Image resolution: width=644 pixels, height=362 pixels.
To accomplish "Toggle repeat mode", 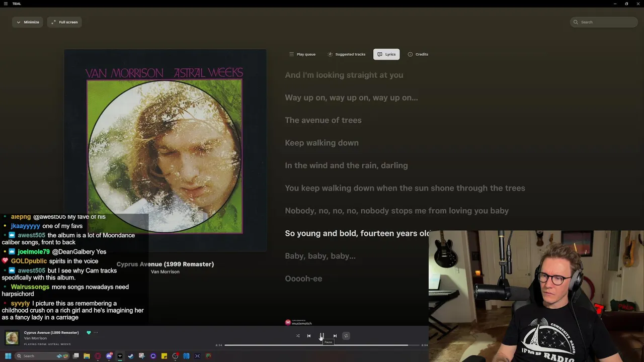I will (346, 336).
